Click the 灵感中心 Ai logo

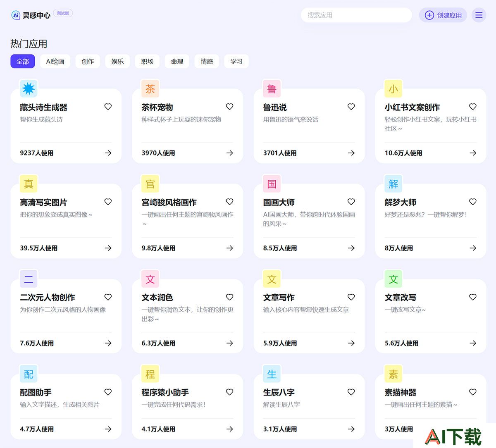16,15
